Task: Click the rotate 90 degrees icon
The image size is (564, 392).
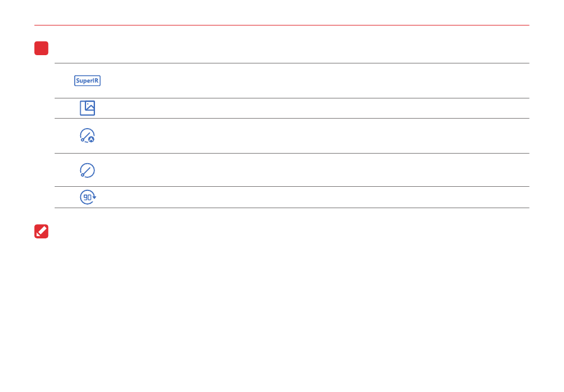Action: pos(88,197)
